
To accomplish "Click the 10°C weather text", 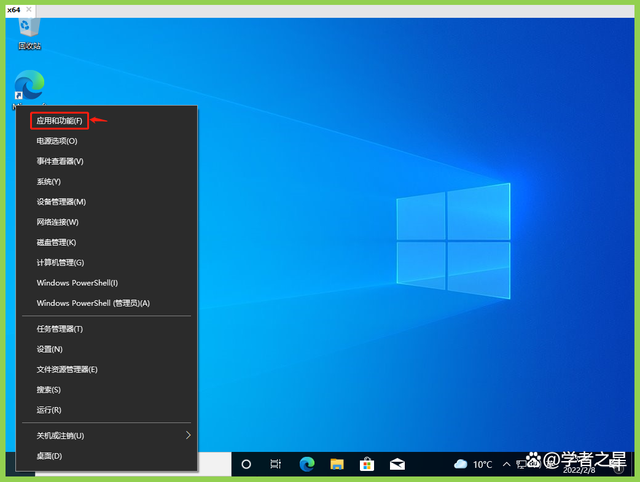I will pos(482,465).
